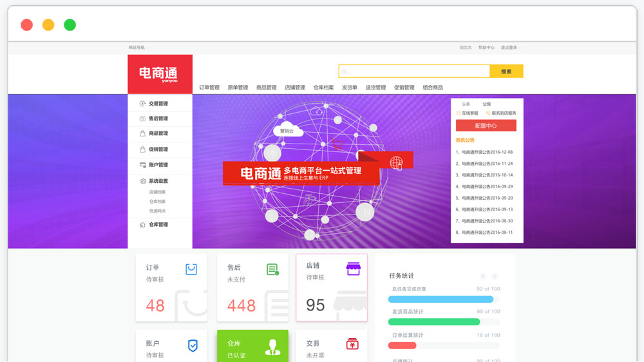Click the house icon beside 仓库管理
This screenshot has height=362, width=644.
pyautogui.click(x=143, y=225)
